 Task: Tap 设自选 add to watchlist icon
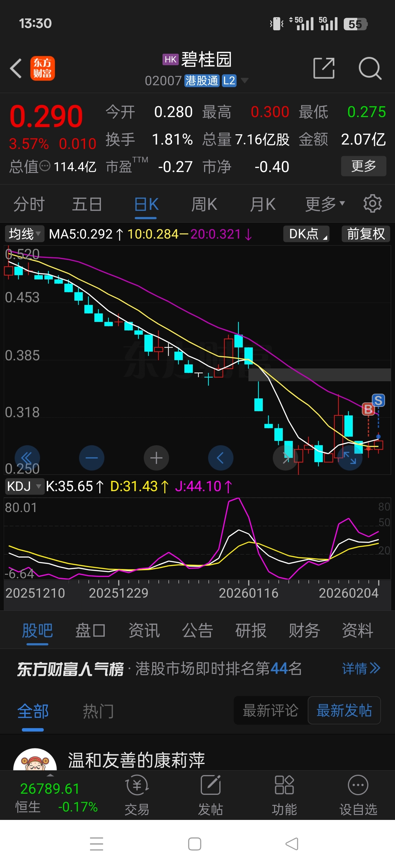pos(358,785)
